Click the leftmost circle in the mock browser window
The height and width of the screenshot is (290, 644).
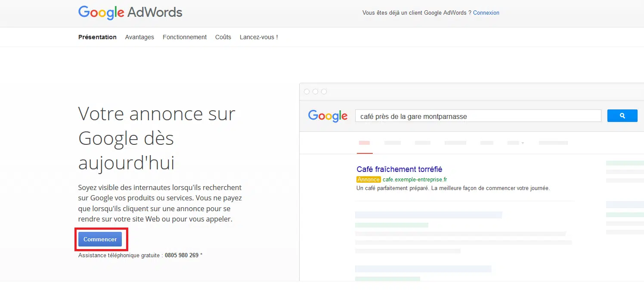coord(307,91)
